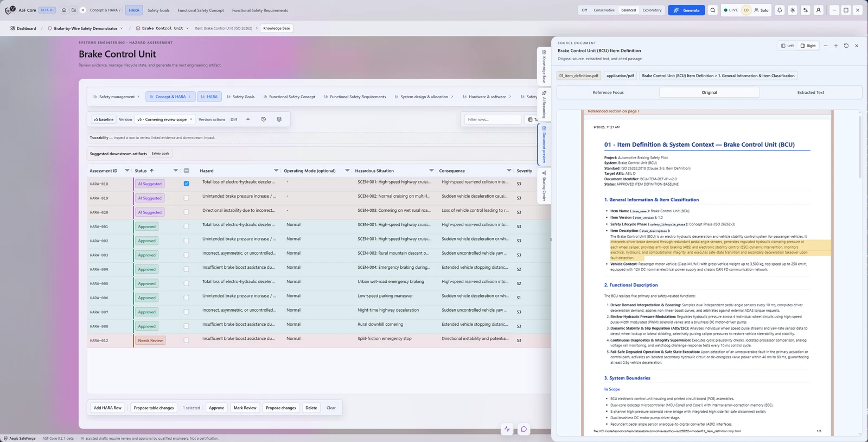Open the home icon in title bar
The image size is (868, 442).
(x=64, y=10)
